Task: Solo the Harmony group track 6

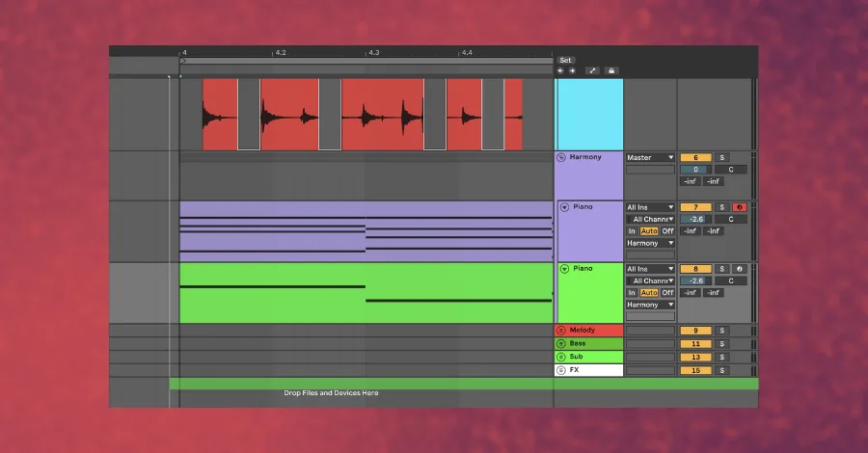Action: pyautogui.click(x=721, y=158)
